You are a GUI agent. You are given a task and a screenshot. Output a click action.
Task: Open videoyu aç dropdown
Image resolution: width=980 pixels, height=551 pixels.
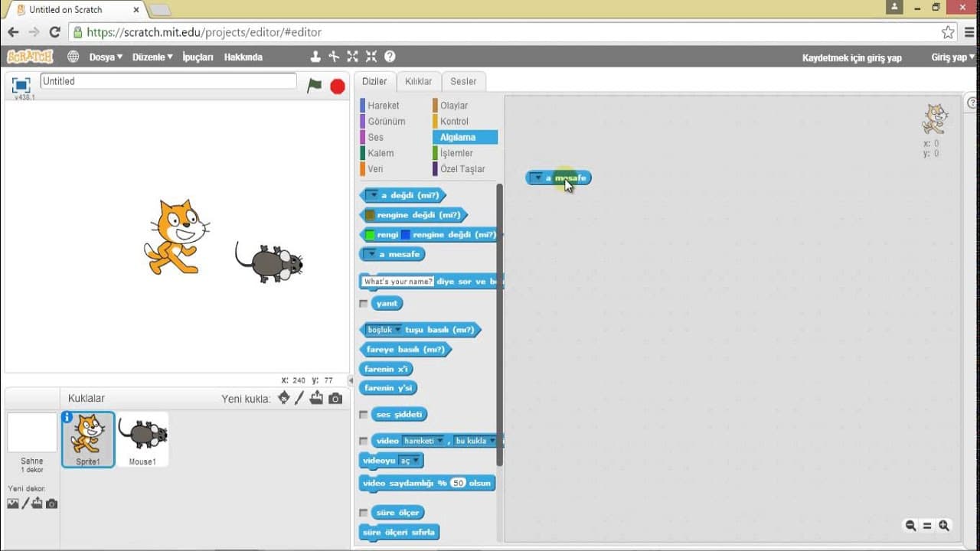[410, 461]
